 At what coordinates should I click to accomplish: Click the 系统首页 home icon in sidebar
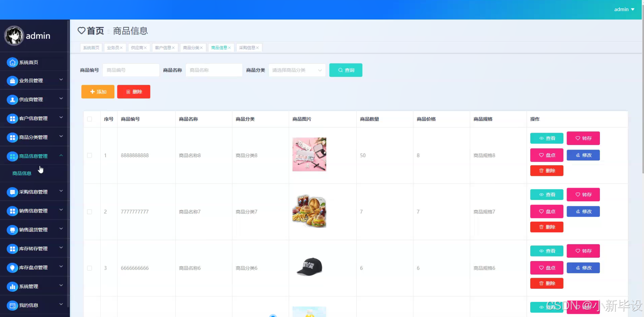(x=12, y=62)
